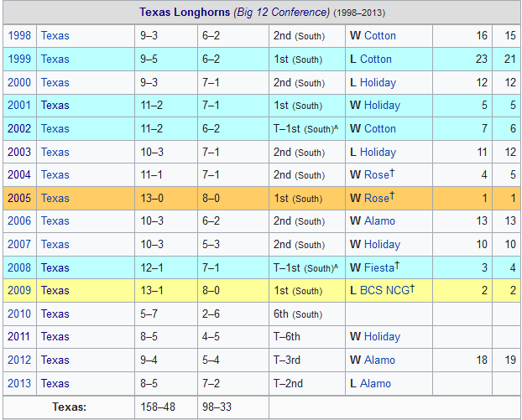Click the Rose bowl link in 2004 row
The width and height of the screenshot is (522, 420).
coord(376,175)
